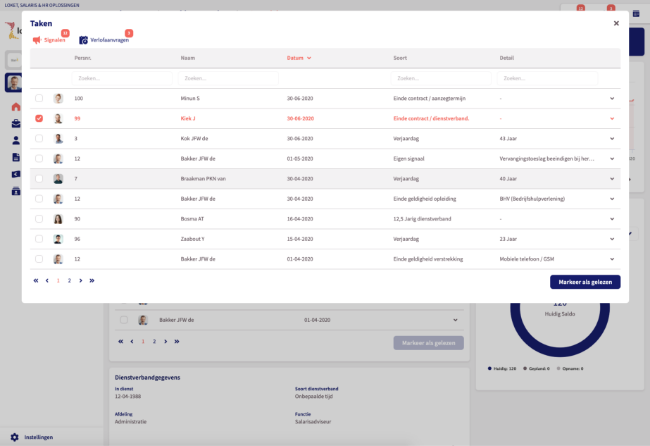Check the Einde geldigheid opleiding row checkbox

39,199
